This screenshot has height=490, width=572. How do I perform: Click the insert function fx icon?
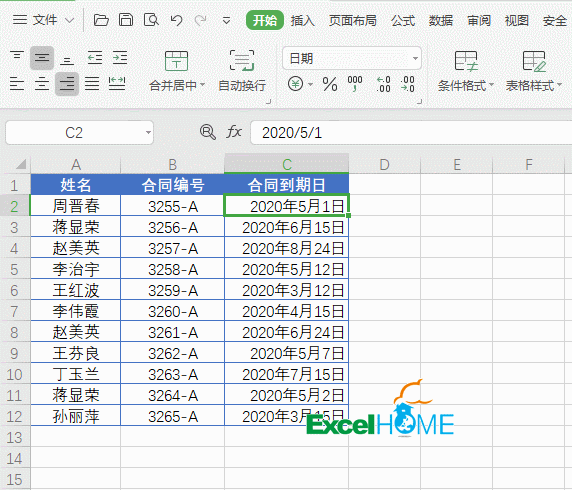pos(234,132)
